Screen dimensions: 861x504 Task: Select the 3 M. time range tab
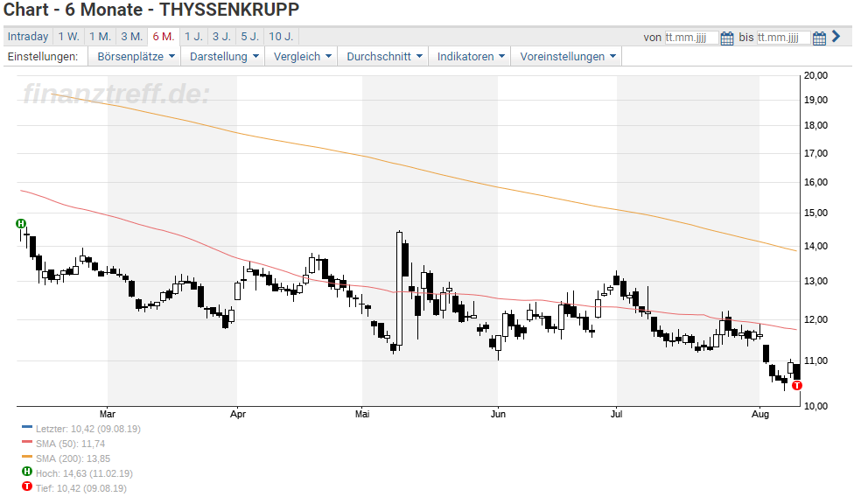coord(132,37)
